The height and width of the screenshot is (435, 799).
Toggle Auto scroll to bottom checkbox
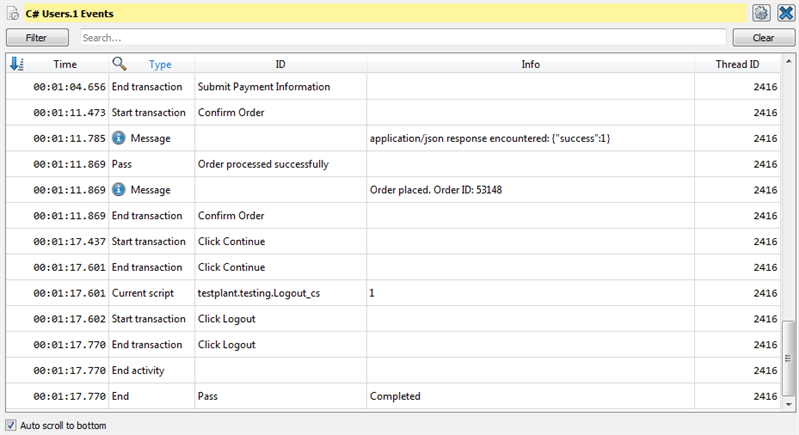[x=11, y=425]
